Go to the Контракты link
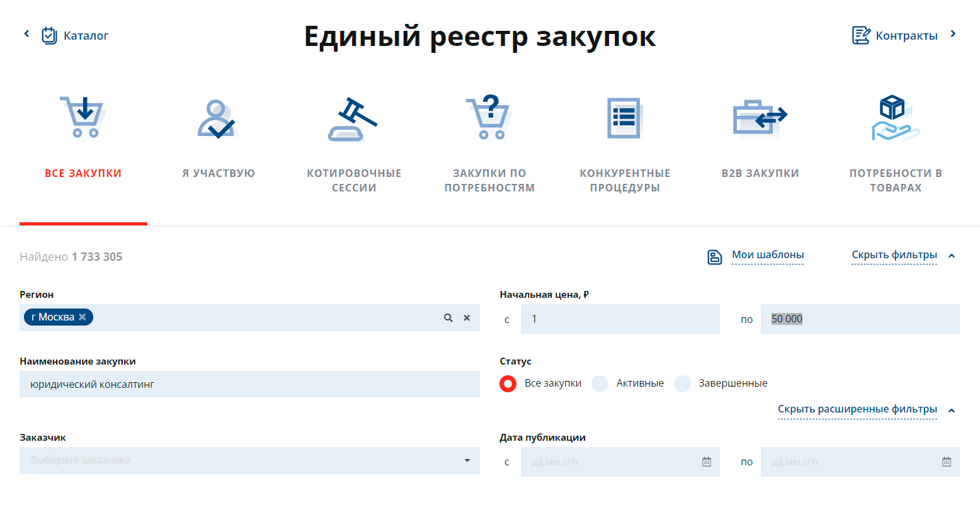980x505 pixels. [x=906, y=36]
